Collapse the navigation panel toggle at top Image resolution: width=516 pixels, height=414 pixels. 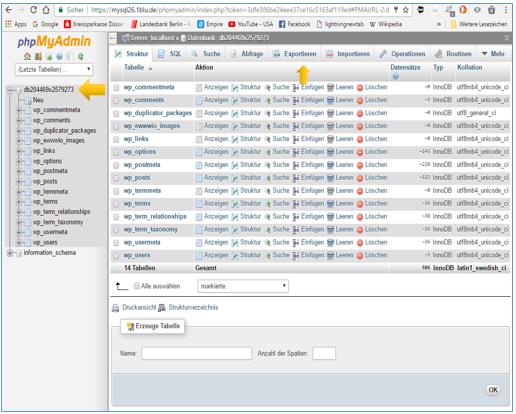[113, 39]
